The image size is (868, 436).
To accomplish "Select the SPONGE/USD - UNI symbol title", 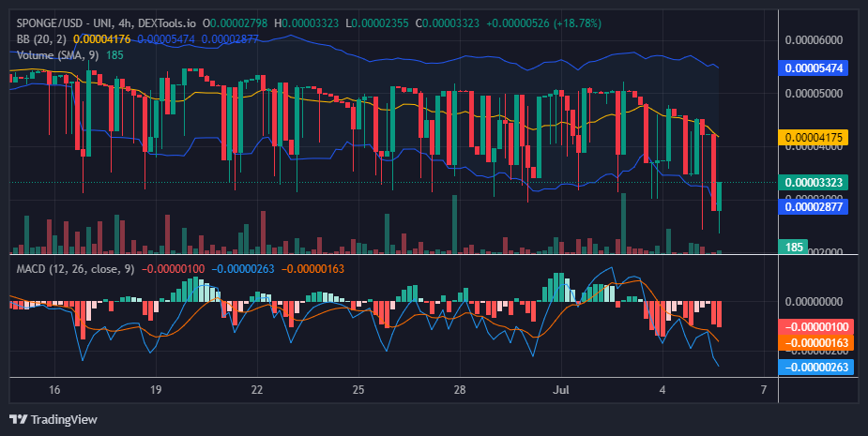I will (64, 23).
